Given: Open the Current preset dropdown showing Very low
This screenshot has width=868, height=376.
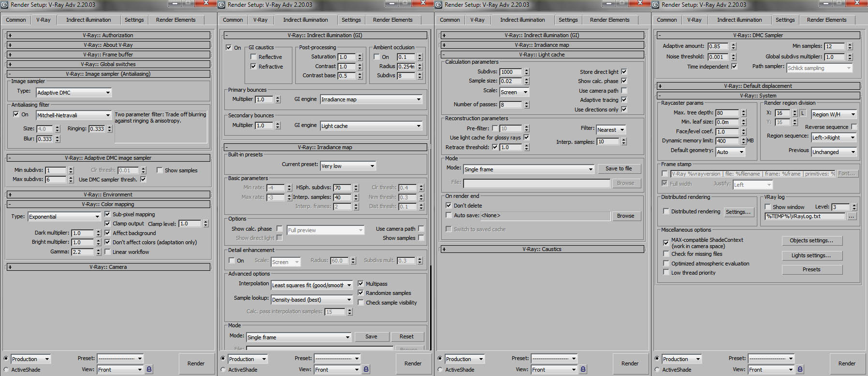Looking at the screenshot, I should click(348, 166).
